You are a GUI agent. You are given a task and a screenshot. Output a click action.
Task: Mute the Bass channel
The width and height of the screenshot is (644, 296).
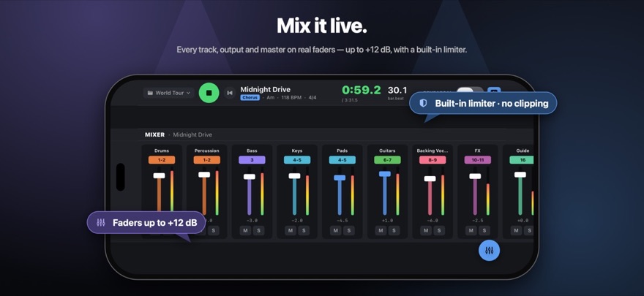click(x=245, y=231)
